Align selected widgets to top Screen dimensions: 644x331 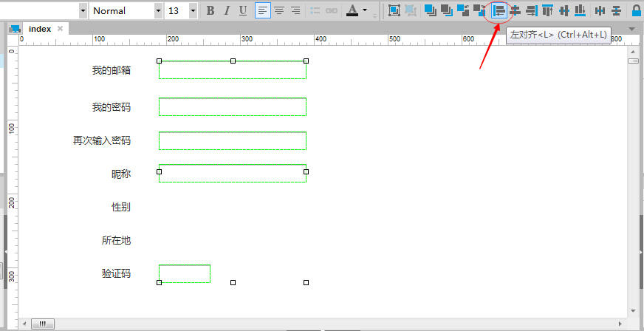(547, 10)
